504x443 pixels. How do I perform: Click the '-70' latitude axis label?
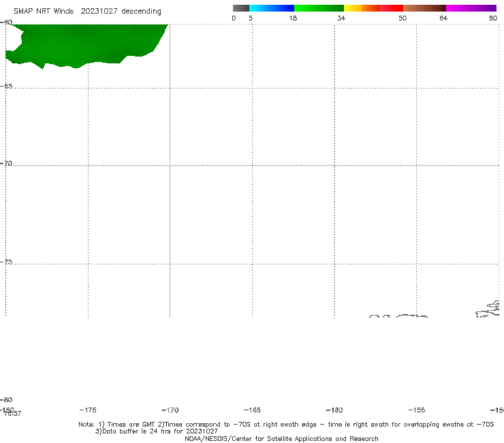6,164
